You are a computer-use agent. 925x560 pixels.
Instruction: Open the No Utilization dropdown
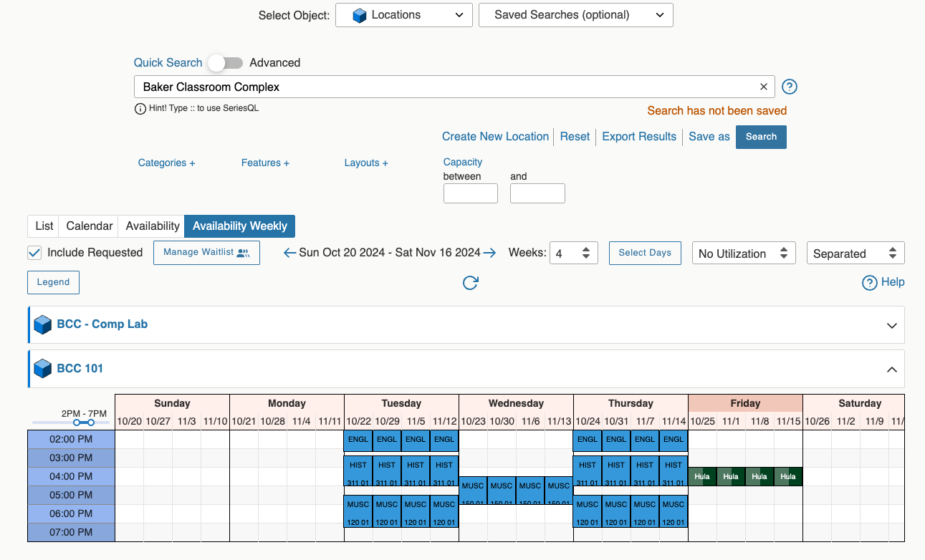743,253
